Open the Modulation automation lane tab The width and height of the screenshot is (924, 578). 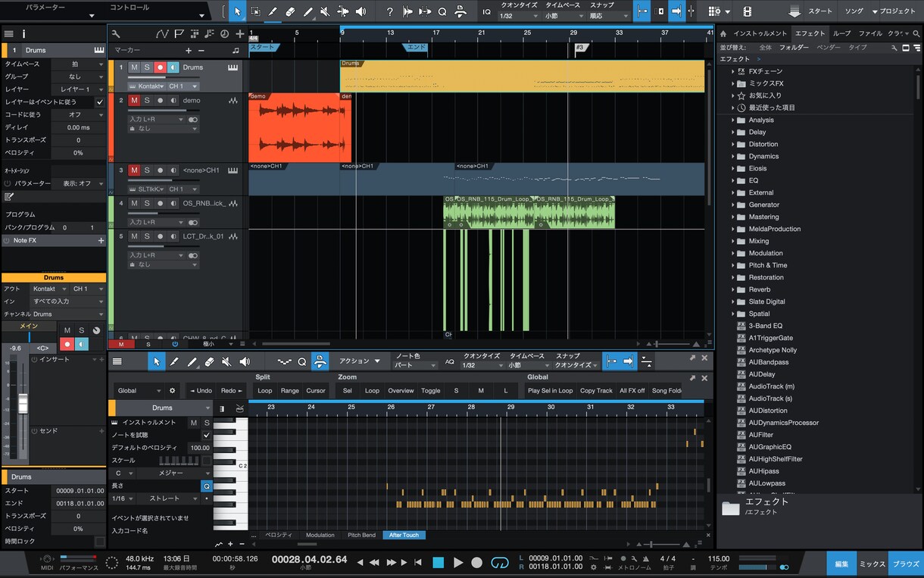(320, 535)
